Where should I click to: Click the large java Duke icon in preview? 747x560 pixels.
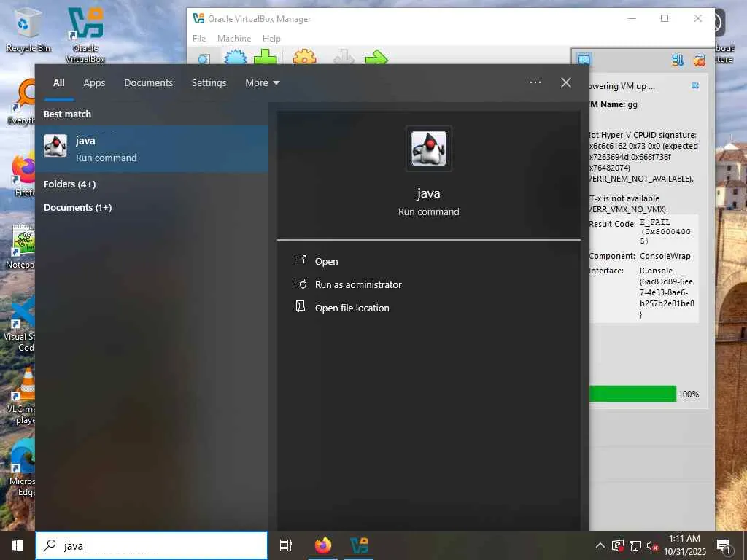click(429, 149)
